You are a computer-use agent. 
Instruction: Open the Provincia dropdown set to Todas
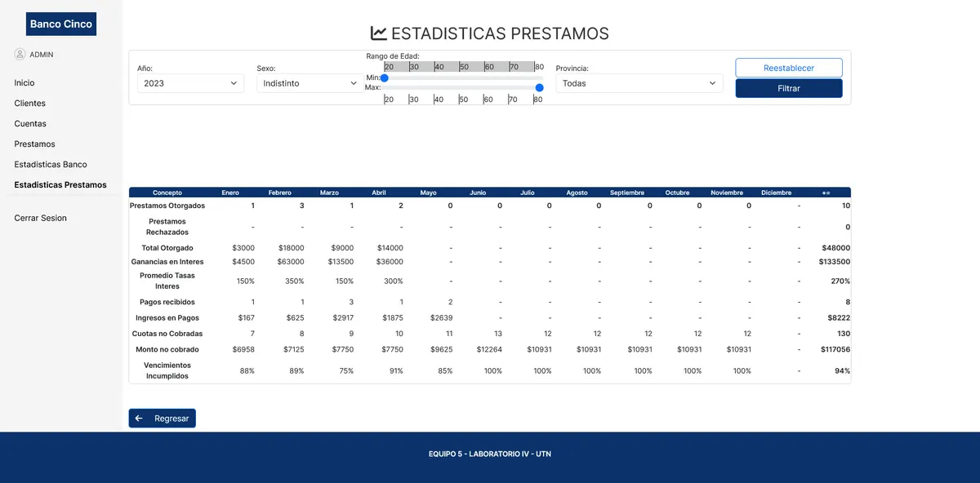pyautogui.click(x=639, y=82)
